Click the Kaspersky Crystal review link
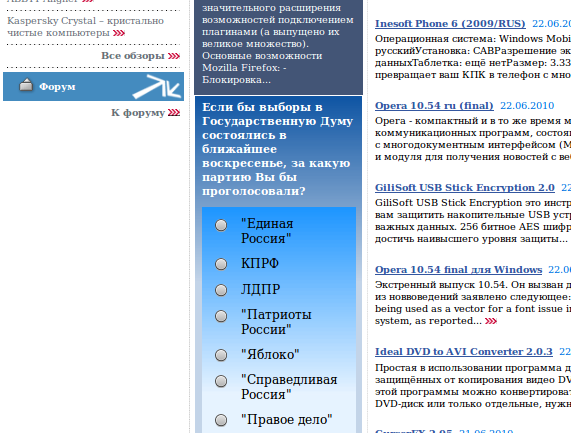Screen dimensions: 571x433 point(85,27)
